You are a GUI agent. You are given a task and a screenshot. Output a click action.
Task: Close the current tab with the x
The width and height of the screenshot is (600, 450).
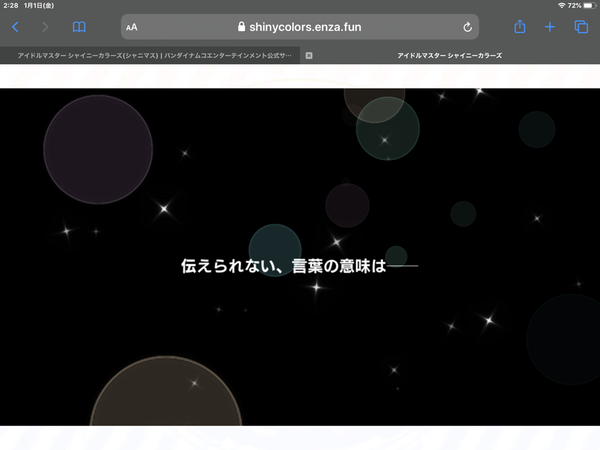pyautogui.click(x=309, y=55)
